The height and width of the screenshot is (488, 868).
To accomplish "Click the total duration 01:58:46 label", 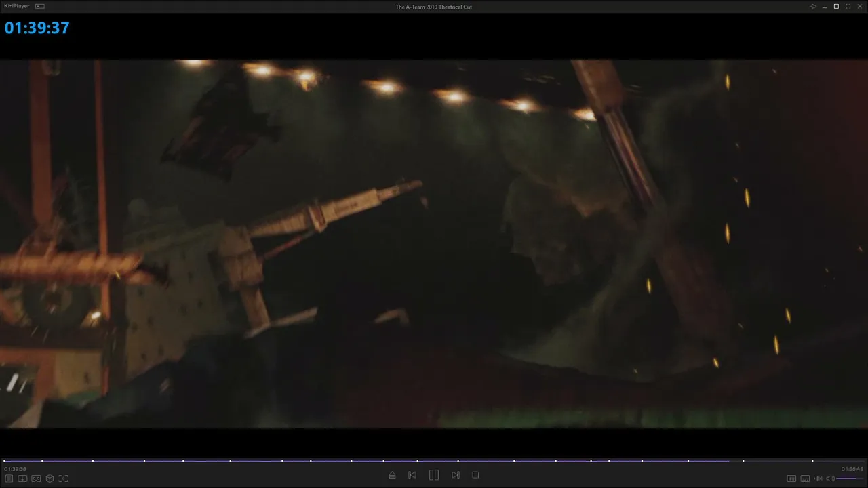I will click(x=852, y=469).
